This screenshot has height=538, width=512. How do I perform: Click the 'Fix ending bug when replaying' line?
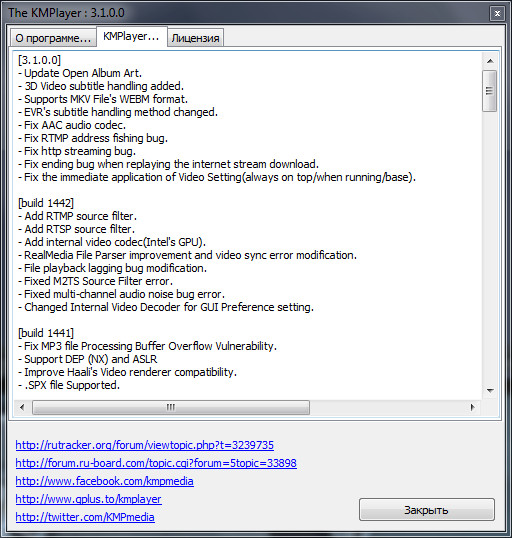coord(168,164)
